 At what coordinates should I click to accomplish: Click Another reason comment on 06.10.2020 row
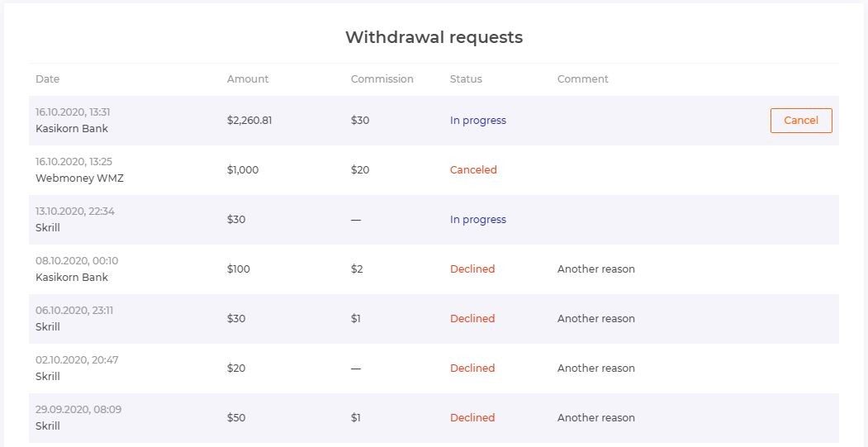595,319
